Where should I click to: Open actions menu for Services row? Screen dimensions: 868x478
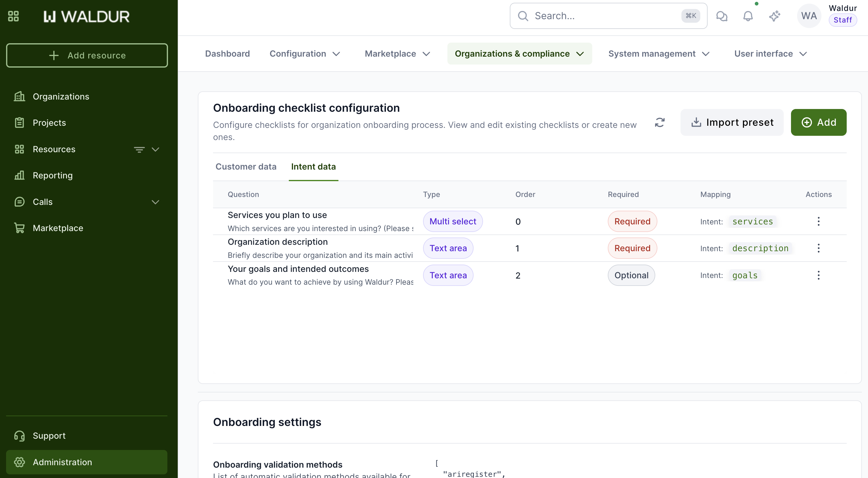coord(818,221)
